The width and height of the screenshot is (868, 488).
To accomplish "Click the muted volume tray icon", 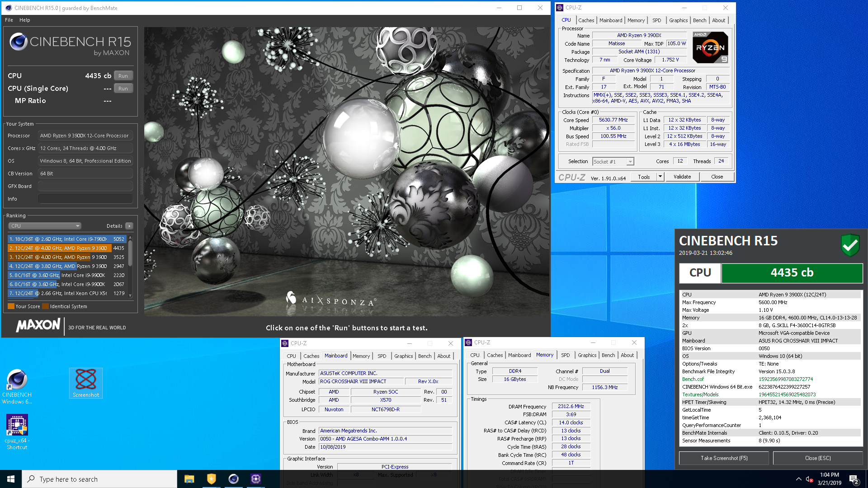I will pos(810,479).
